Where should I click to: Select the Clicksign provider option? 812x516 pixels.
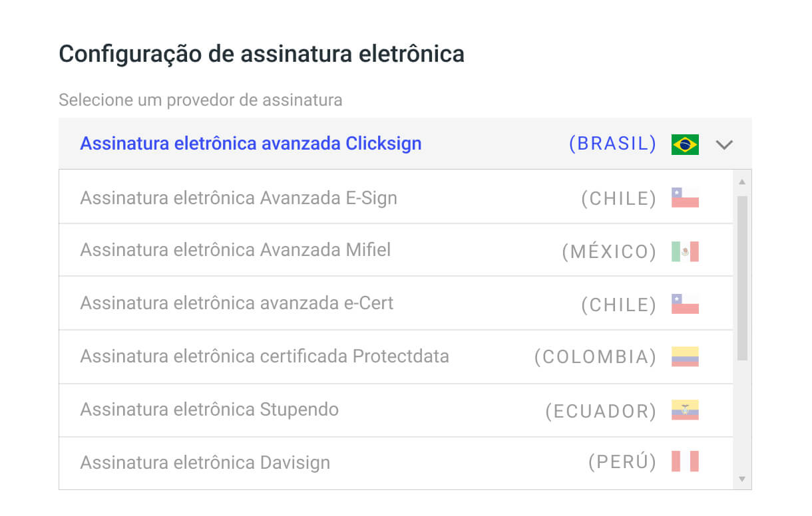tap(250, 144)
